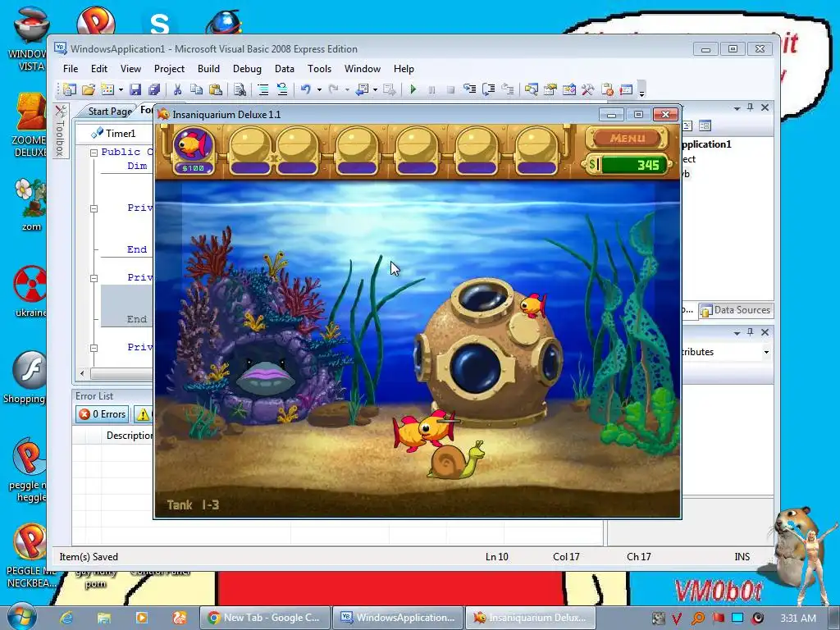Collapse the third Private Sub code region
Viewport: 840px width, 630px height.
[94, 348]
